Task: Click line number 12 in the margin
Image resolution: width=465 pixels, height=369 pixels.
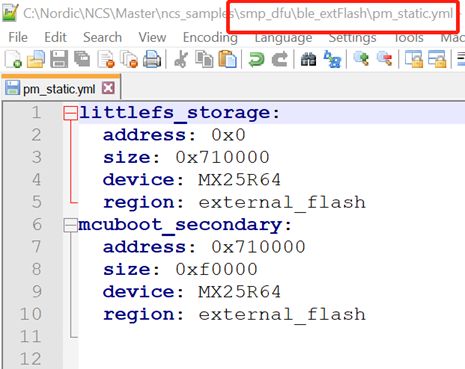Action: pos(31,359)
